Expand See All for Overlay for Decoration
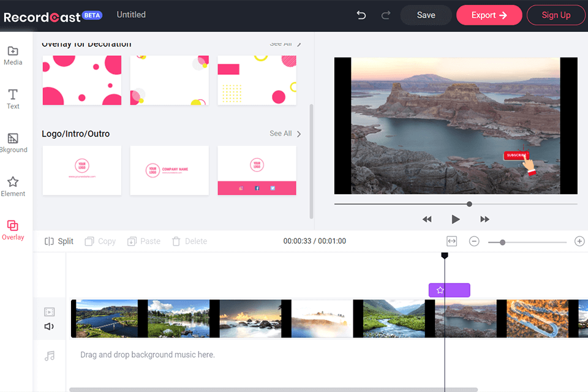The width and height of the screenshot is (588, 392). pyautogui.click(x=284, y=43)
